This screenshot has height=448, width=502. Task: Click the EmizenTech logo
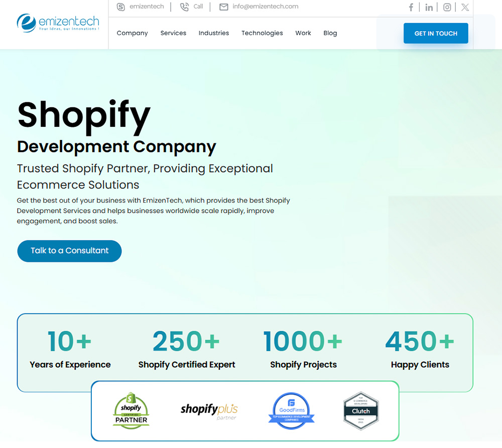57,23
